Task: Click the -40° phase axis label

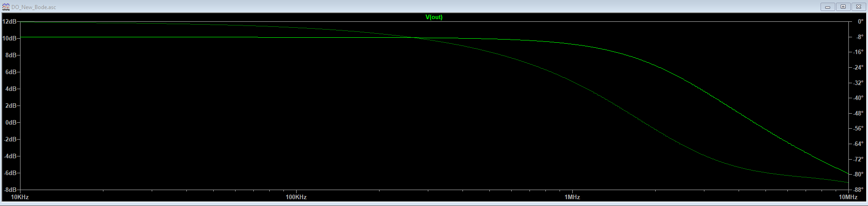Action: 858,98
